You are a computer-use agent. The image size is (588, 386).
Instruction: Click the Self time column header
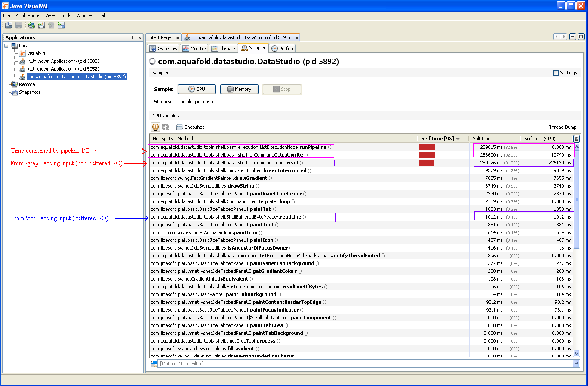(494, 139)
